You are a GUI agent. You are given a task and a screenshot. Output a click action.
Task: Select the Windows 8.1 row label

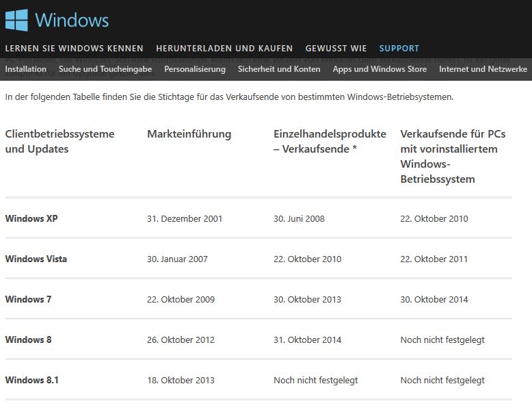point(32,380)
